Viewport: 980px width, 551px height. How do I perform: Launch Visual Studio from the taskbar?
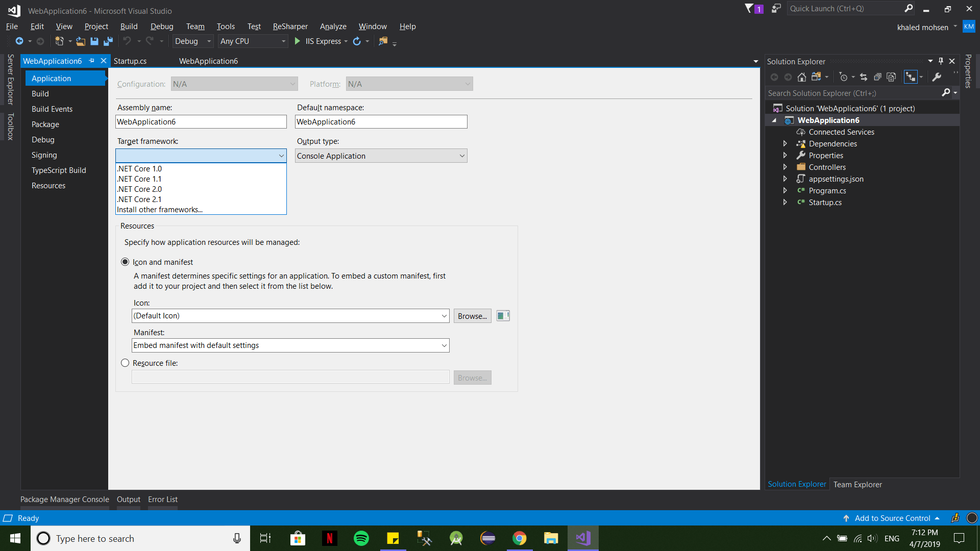point(583,538)
